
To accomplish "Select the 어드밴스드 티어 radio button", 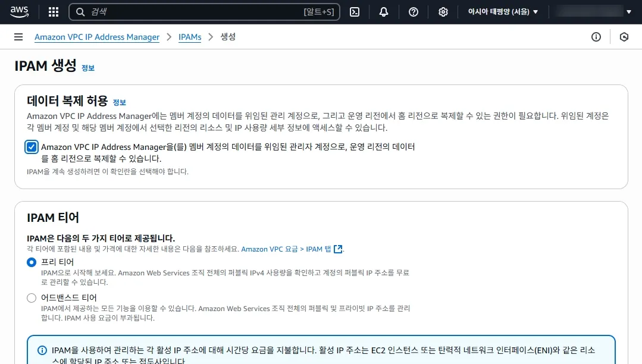I will tap(32, 297).
